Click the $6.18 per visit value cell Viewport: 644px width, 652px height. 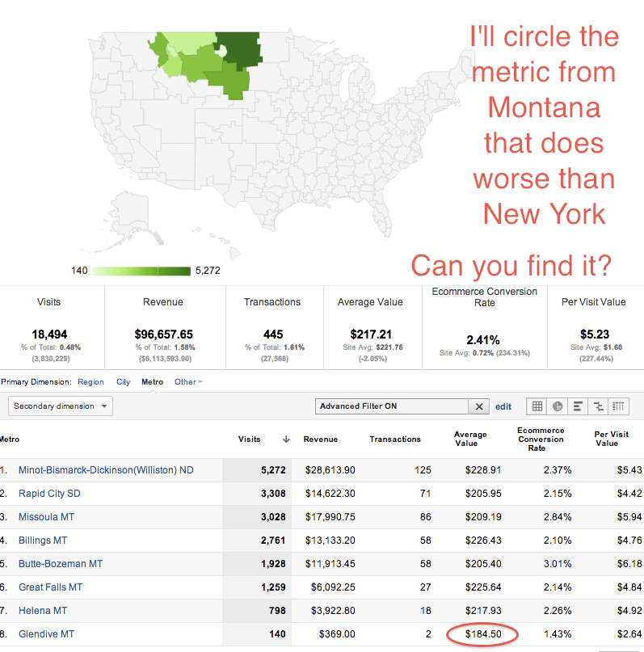point(629,564)
